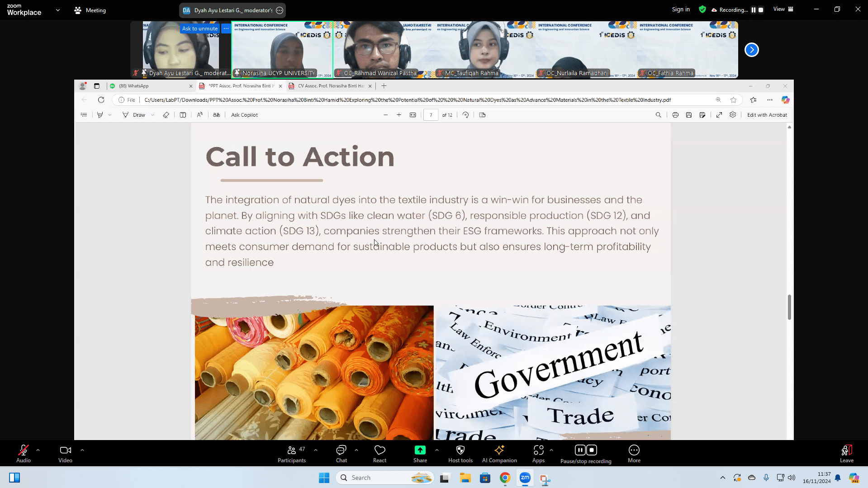The width and height of the screenshot is (868, 488).
Task: Unmute microphone with the Audio button
Action: pyautogui.click(x=24, y=454)
